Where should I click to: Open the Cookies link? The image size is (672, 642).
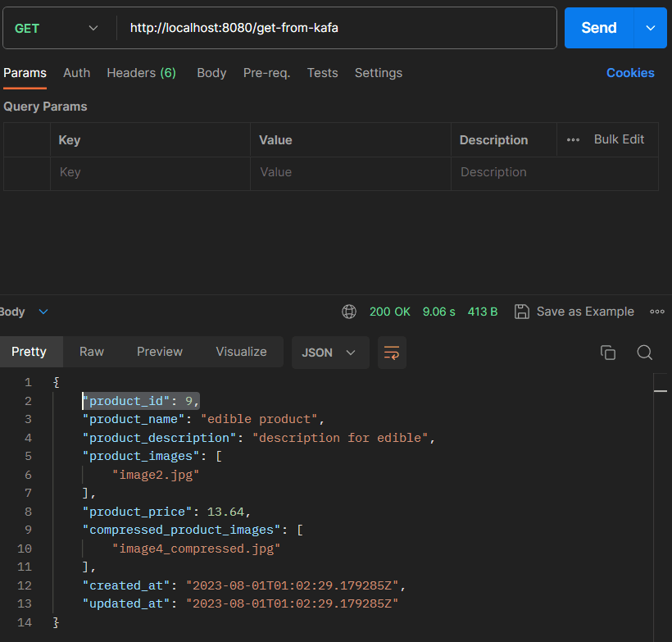point(630,73)
